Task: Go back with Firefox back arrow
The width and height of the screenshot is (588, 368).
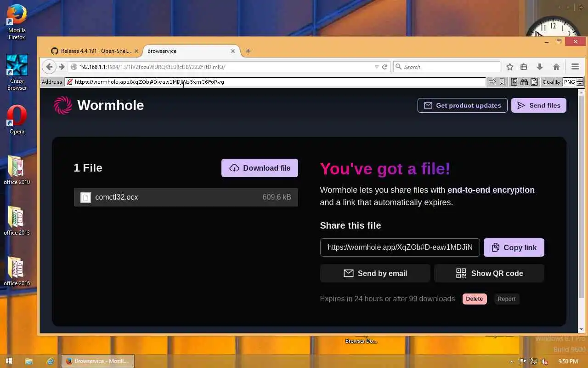Action: point(49,67)
